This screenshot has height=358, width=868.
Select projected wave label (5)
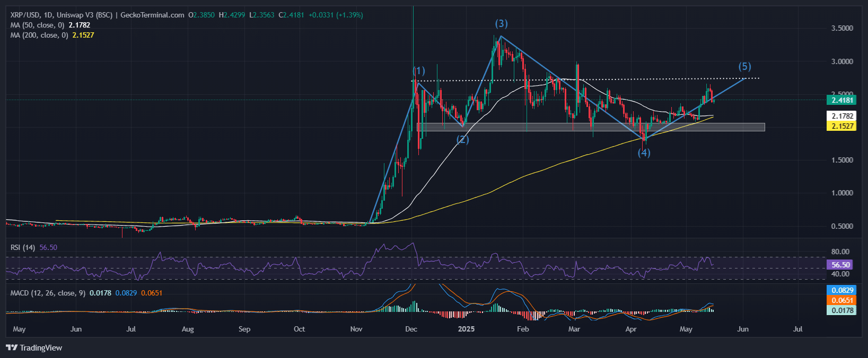(745, 67)
